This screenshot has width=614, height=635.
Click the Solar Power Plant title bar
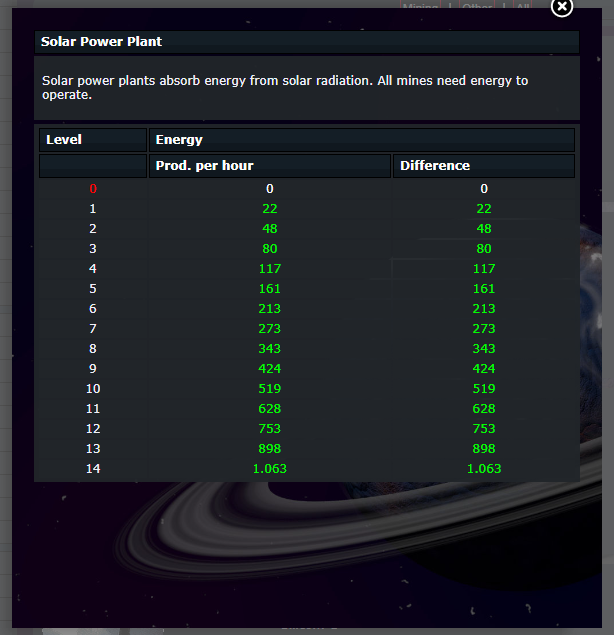pos(307,42)
